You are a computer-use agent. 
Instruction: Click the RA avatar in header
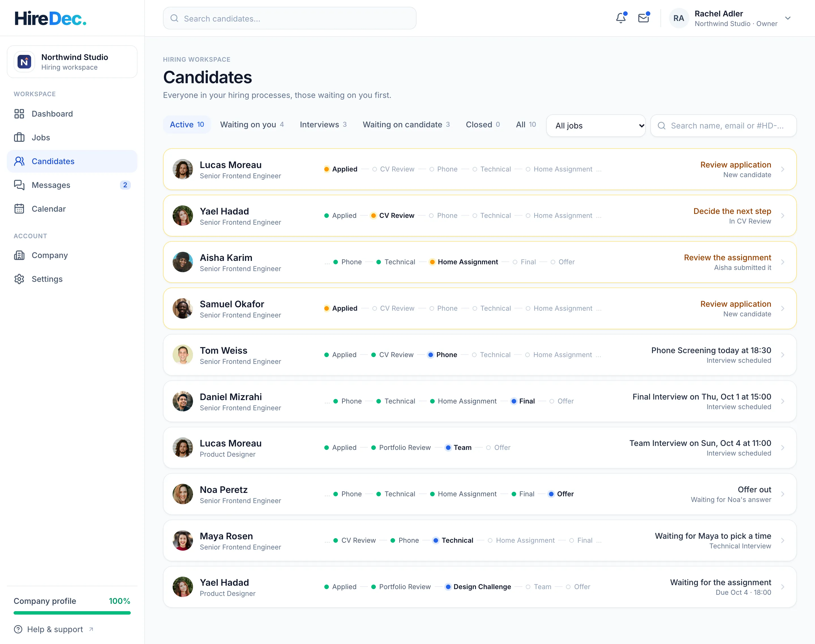pyautogui.click(x=679, y=18)
